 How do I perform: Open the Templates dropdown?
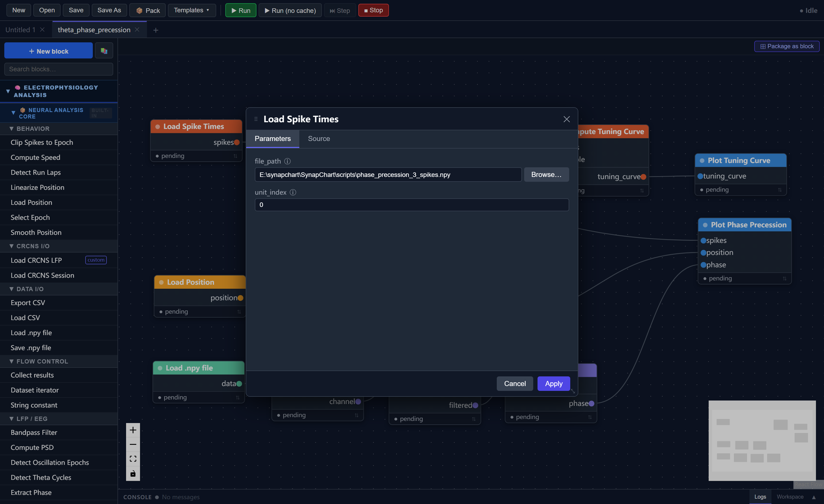tap(192, 10)
